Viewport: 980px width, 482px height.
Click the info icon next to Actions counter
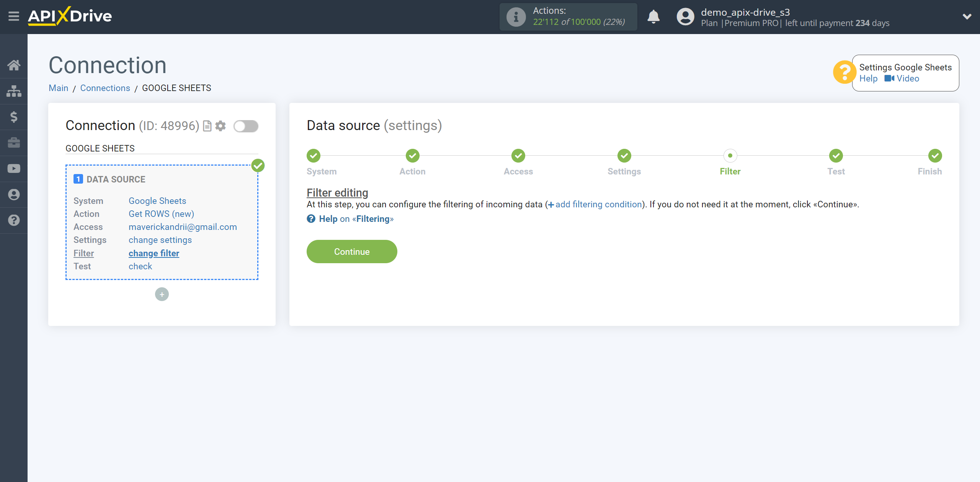coord(515,17)
